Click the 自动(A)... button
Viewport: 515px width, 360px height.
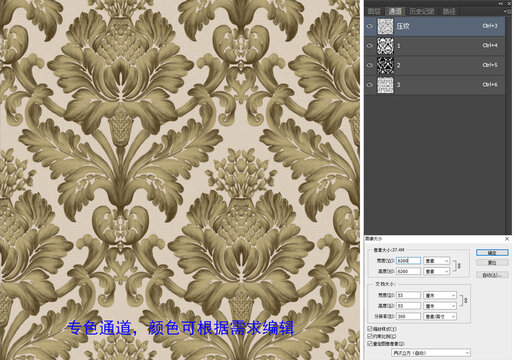click(x=492, y=275)
